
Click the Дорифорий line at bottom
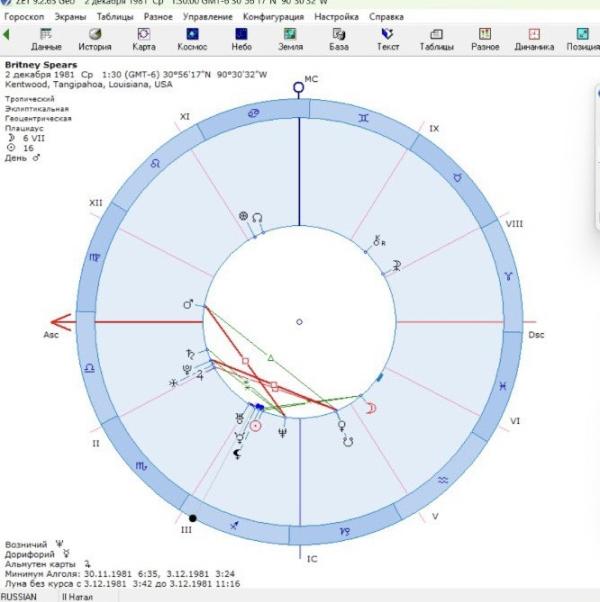click(37, 555)
